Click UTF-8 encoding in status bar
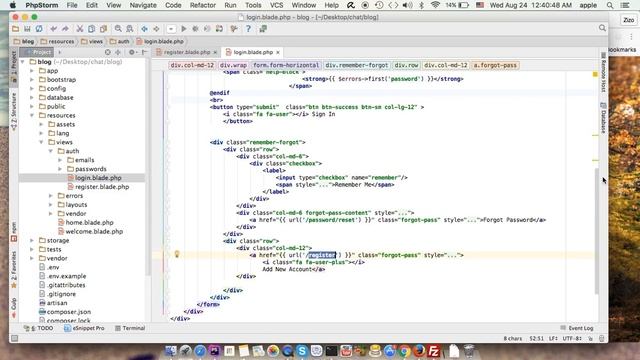640x360 pixels. (x=572, y=338)
